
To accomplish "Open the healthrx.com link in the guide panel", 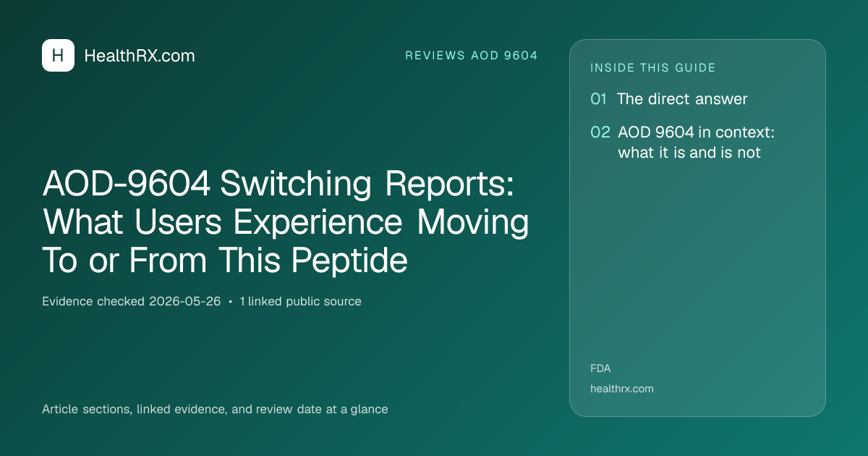I will tap(622, 389).
